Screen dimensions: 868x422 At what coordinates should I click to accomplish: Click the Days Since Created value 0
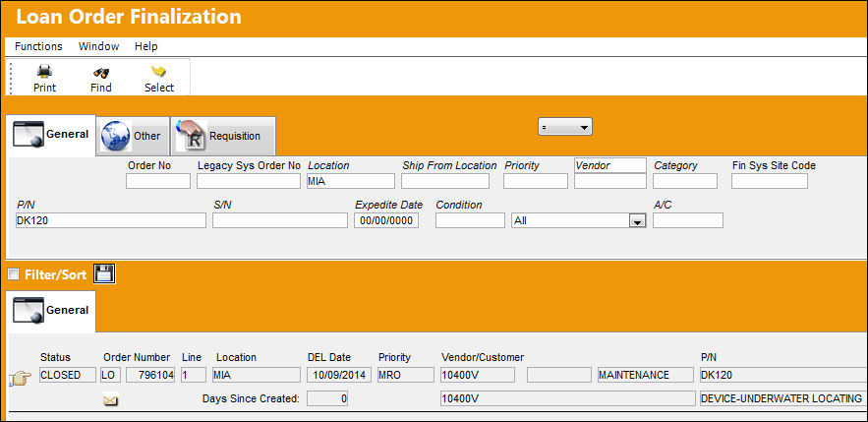coord(327,398)
